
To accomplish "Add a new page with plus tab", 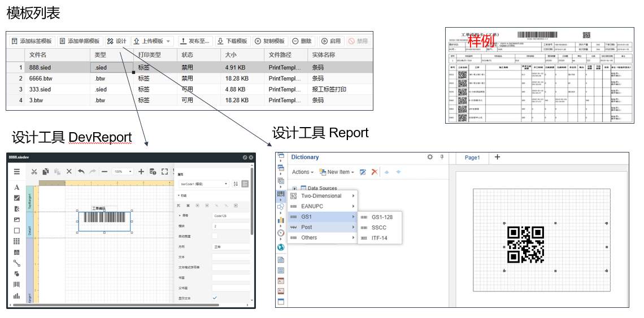I will click(x=497, y=156).
